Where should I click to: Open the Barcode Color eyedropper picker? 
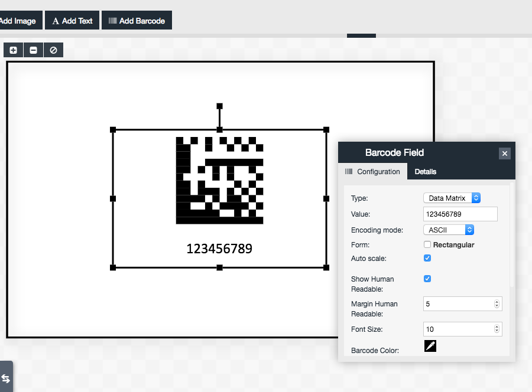430,346
